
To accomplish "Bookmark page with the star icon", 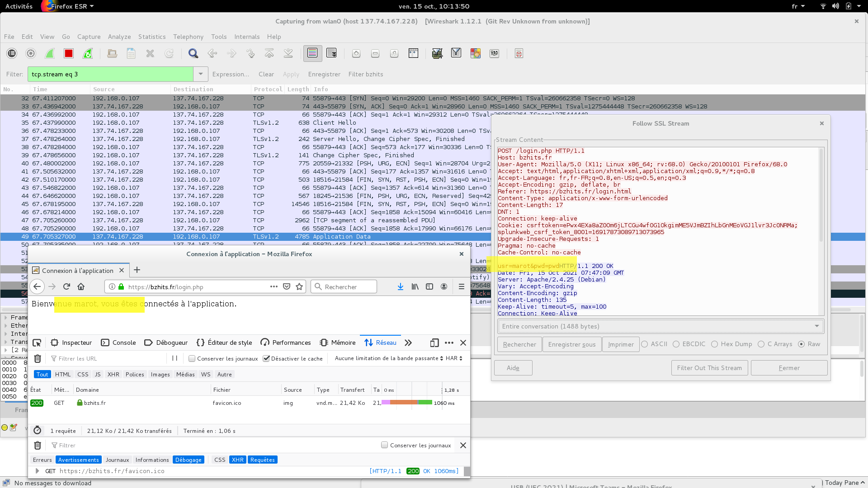I will pyautogui.click(x=299, y=286).
